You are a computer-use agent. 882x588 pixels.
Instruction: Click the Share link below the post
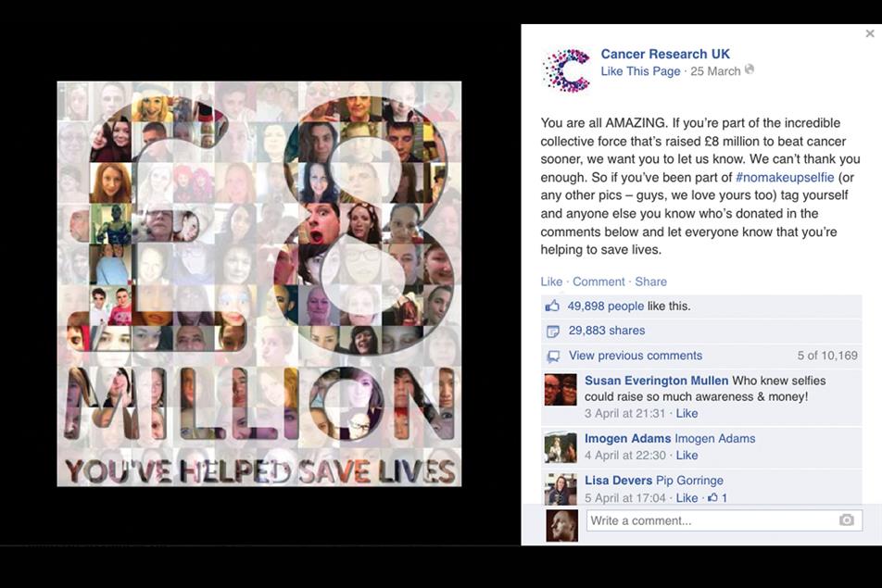[650, 281]
